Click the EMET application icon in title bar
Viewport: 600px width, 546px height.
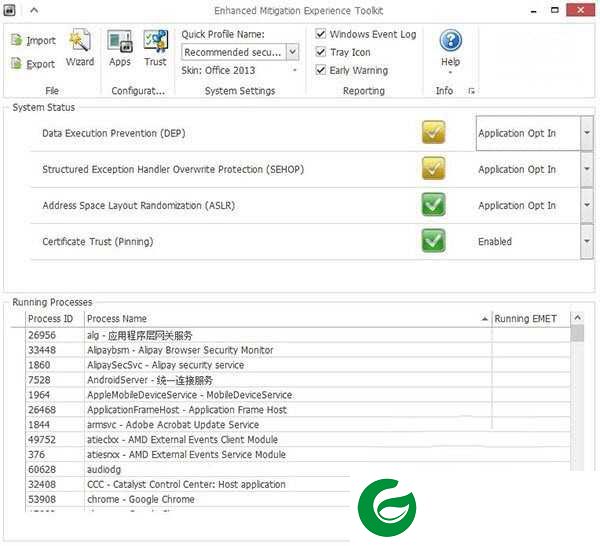click(x=9, y=10)
